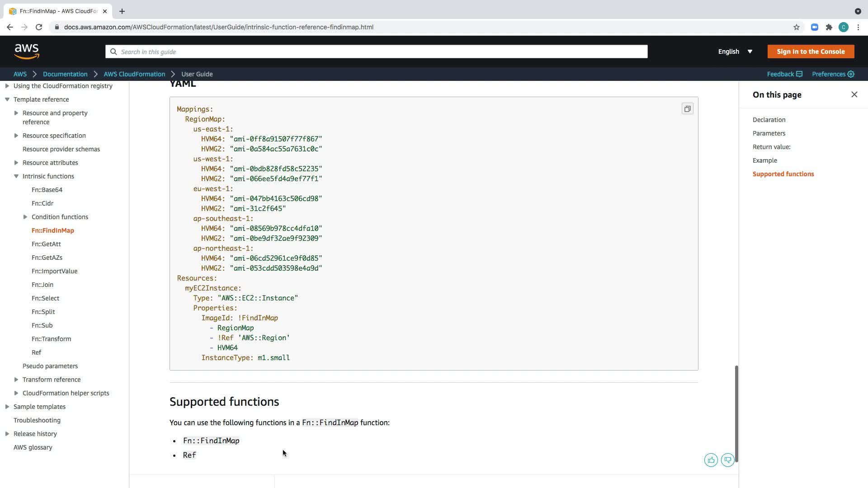This screenshot has height=488, width=868.
Task: Open the browser extensions puzzle icon
Action: click(x=829, y=27)
